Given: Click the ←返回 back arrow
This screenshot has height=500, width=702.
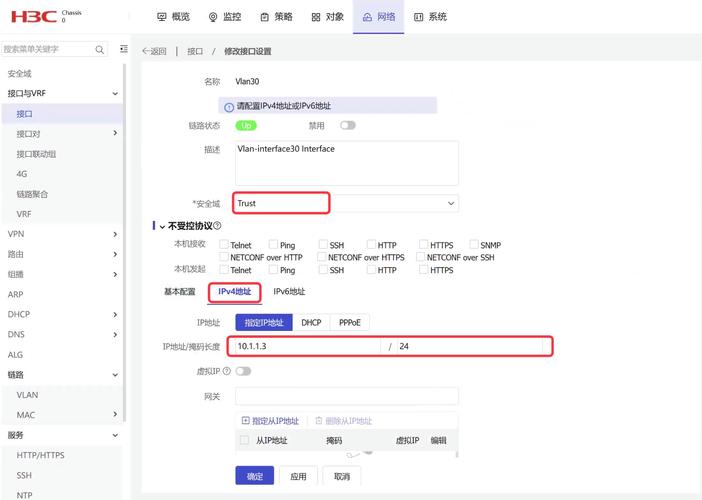Looking at the screenshot, I should coord(153,51).
